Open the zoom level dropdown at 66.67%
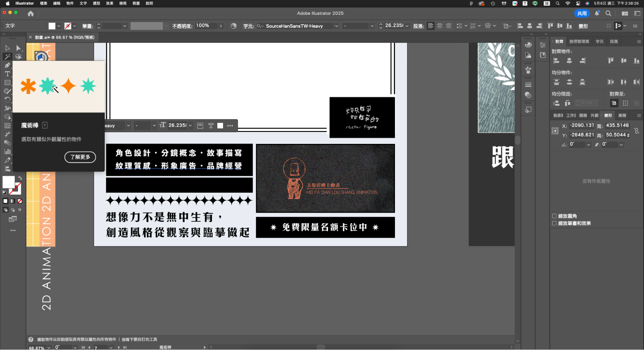Screen dimensions: 644x350 point(49,347)
